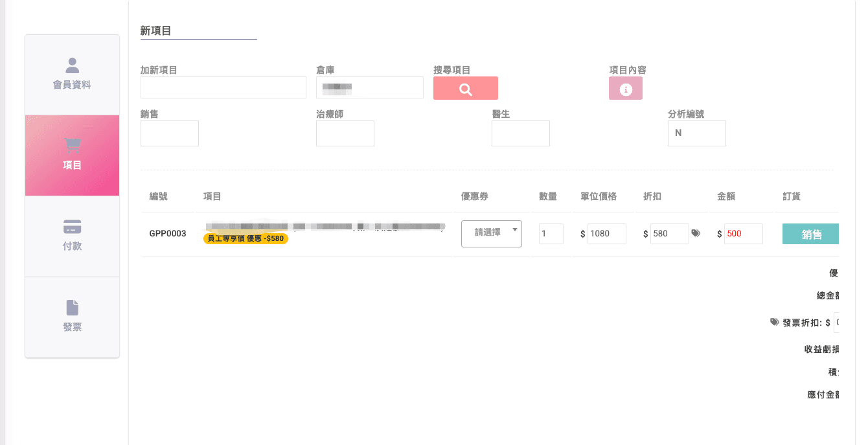Click the 銷售 salesperson input box
The height and width of the screenshot is (445, 868).
(169, 133)
